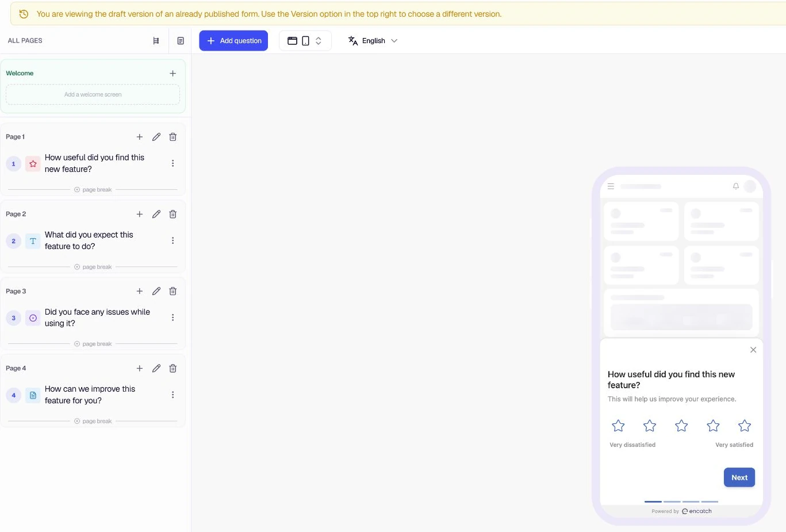
Task: Click the Add a welcome screen placeholder
Action: [93, 94]
